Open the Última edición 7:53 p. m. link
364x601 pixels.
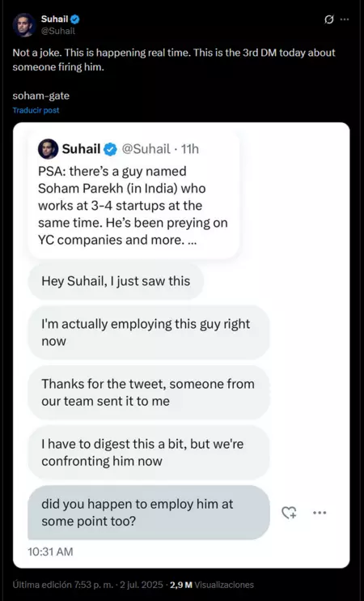point(64,585)
